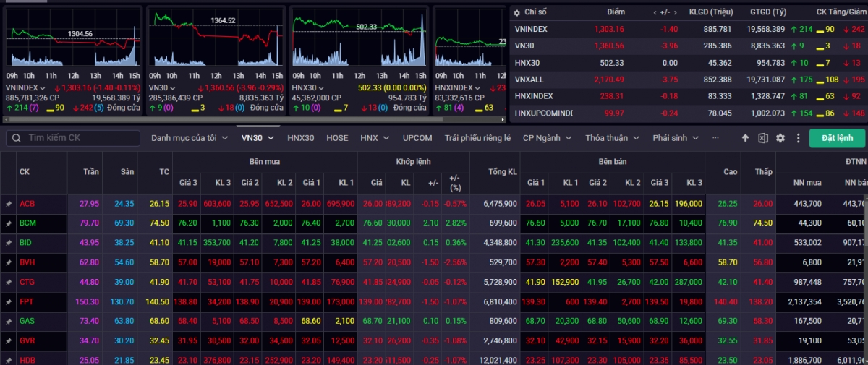868x365 pixels.
Task: Switch to the HNX30 tab
Action: click(300, 138)
